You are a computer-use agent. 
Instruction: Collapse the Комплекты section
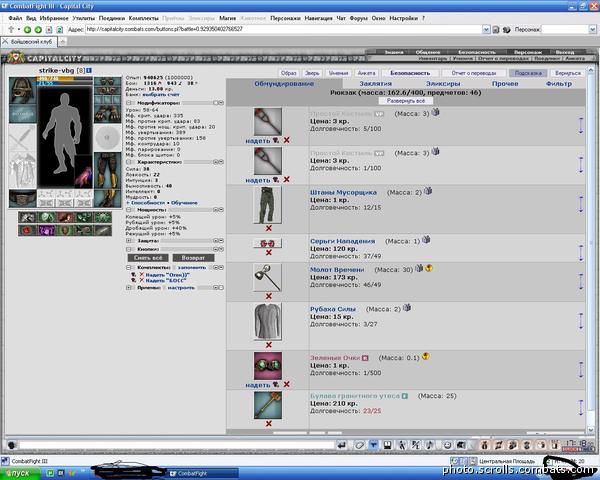[129, 268]
